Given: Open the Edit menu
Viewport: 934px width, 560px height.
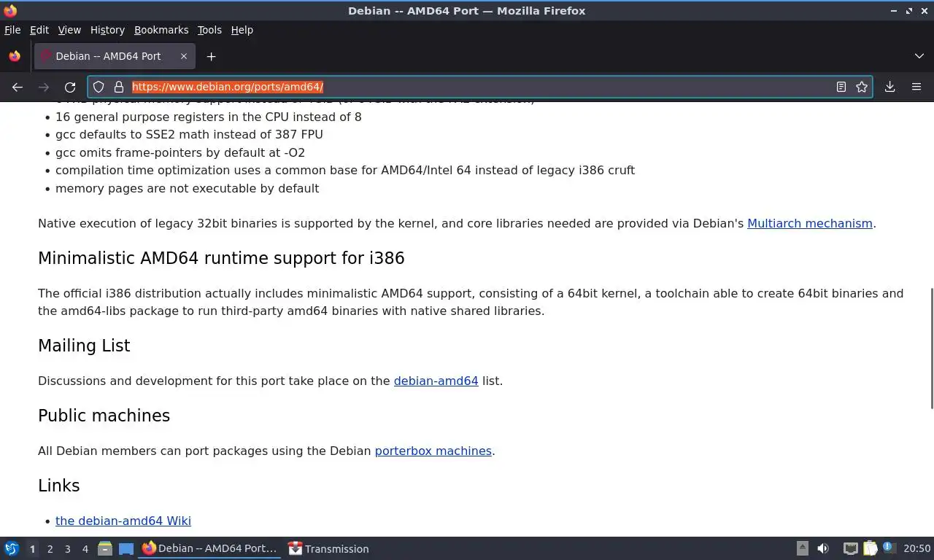Looking at the screenshot, I should point(39,30).
